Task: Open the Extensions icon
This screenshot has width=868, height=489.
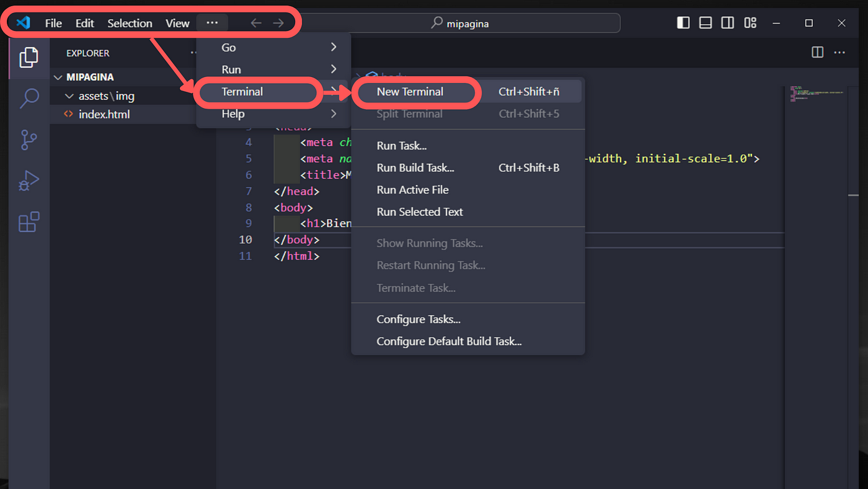Action: coord(29,222)
